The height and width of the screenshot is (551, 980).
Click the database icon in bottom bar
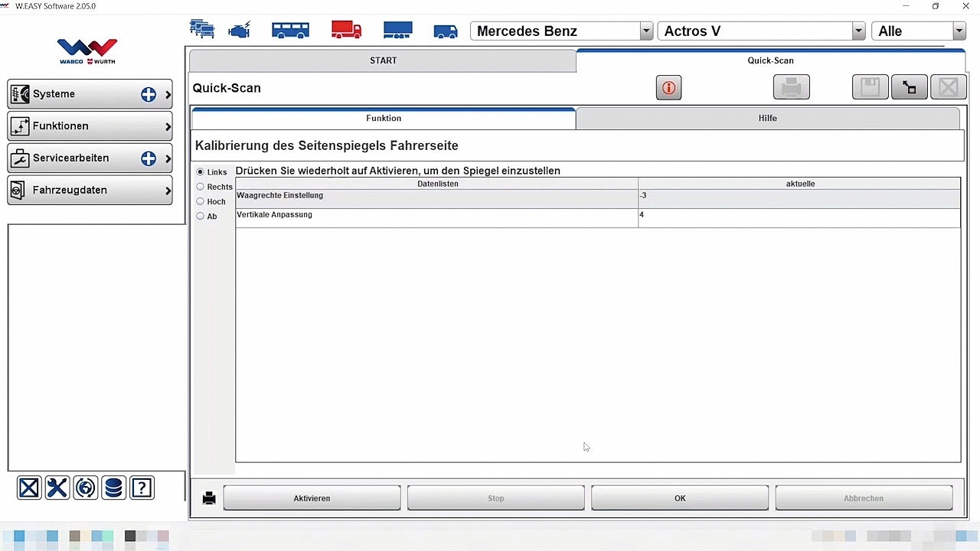pyautogui.click(x=113, y=487)
